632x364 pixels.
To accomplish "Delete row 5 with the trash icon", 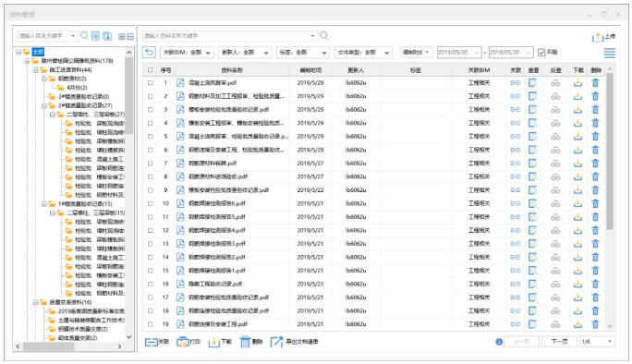I will (595, 136).
